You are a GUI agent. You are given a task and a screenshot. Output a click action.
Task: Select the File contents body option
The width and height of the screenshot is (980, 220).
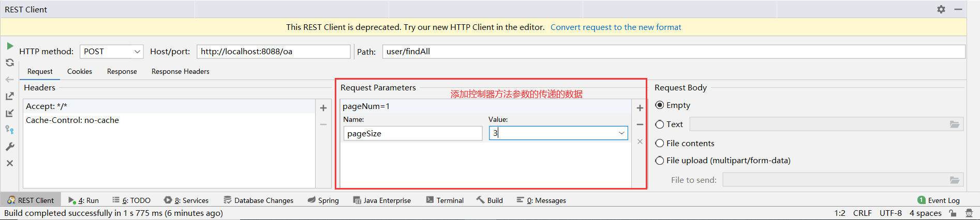pos(685,144)
